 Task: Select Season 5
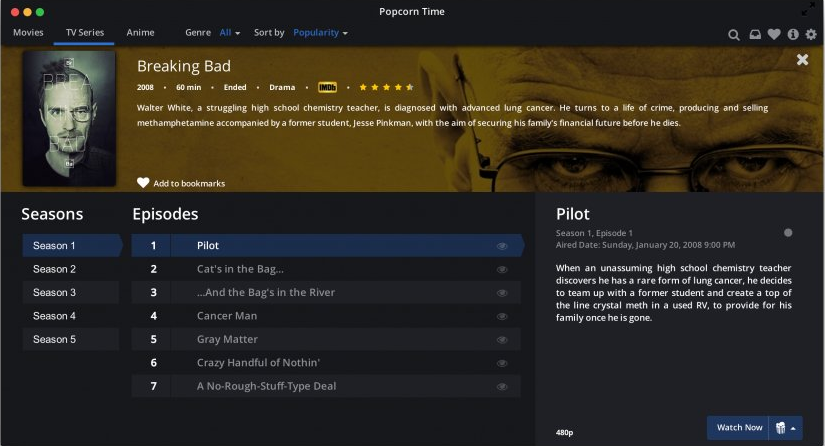[x=71, y=339]
